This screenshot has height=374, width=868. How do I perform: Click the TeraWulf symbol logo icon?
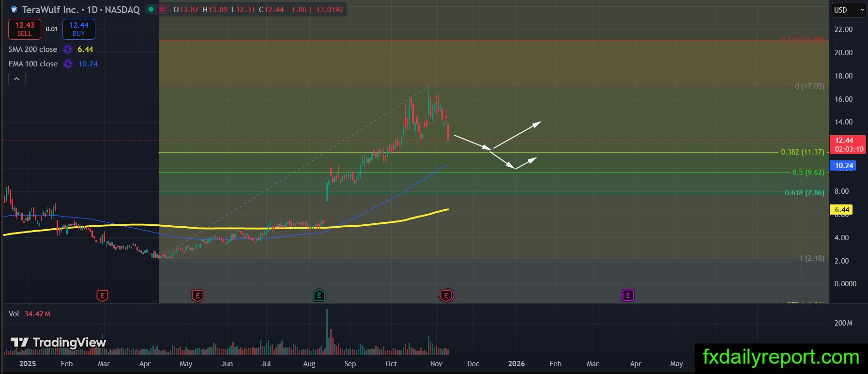(14, 9)
